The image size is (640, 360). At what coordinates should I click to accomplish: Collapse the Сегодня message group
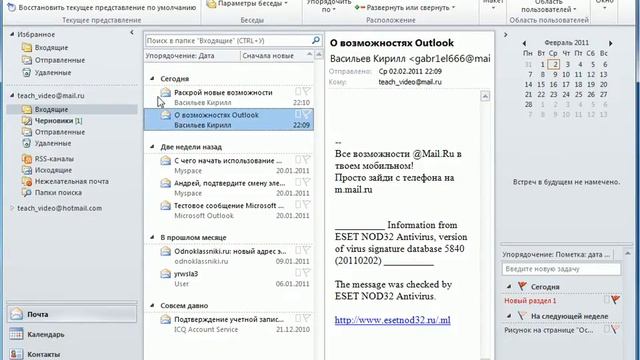tap(152, 78)
